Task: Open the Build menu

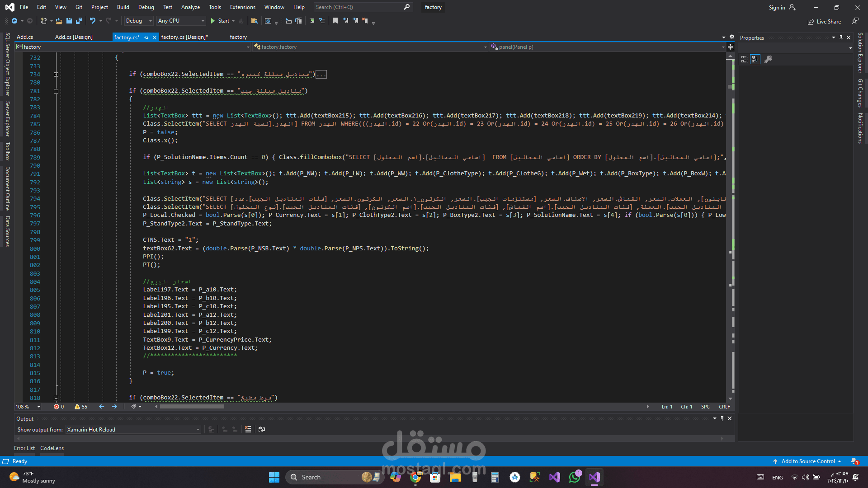Action: coord(123,7)
